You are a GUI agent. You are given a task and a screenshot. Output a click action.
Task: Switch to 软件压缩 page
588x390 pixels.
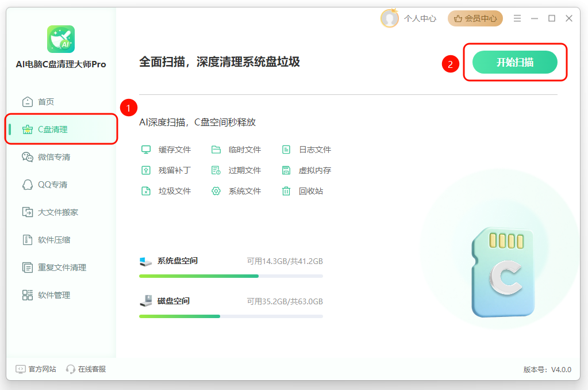[x=53, y=240]
